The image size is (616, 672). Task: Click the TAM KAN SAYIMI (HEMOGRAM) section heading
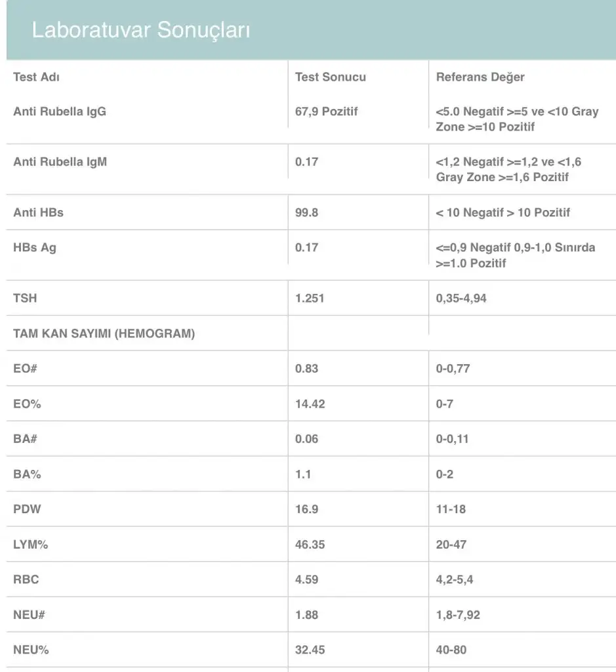tap(104, 334)
